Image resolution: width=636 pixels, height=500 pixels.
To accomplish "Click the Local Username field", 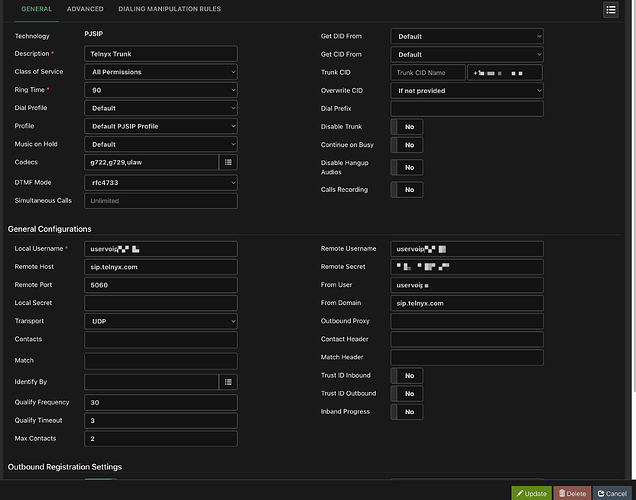I will click(161, 249).
